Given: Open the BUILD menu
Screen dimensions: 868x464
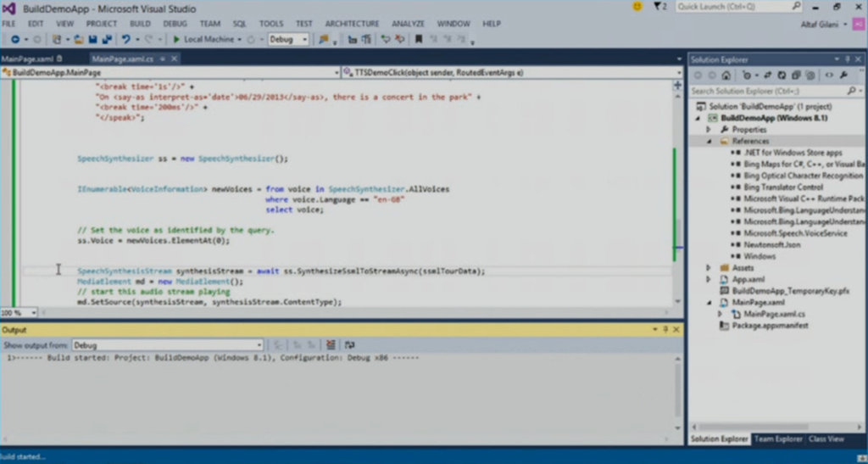Looking at the screenshot, I should coord(140,24).
